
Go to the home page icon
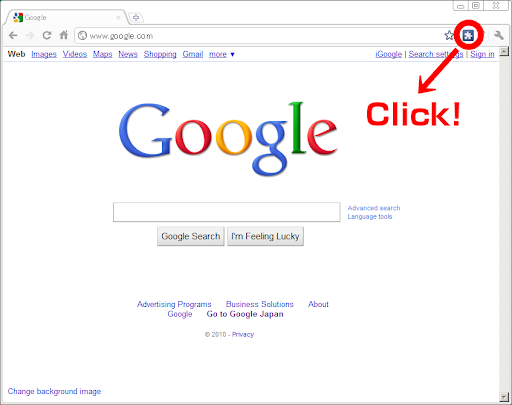click(x=64, y=35)
